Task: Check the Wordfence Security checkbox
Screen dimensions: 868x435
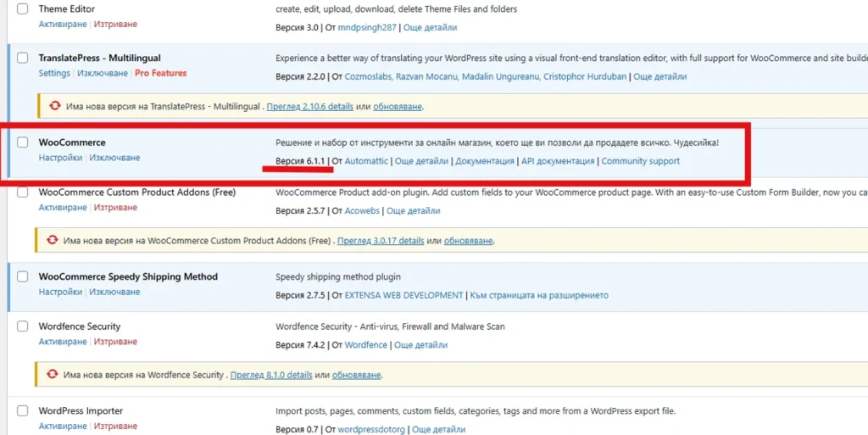Action: [x=22, y=326]
